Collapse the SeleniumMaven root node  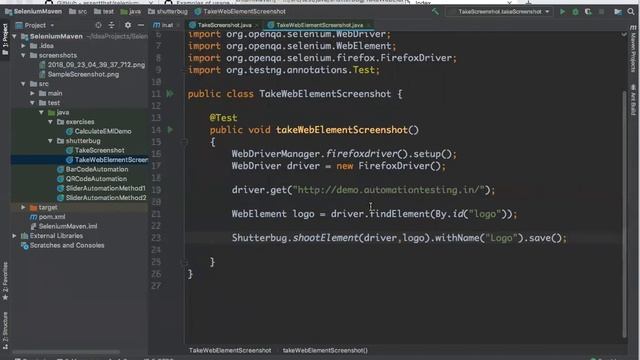(15, 36)
